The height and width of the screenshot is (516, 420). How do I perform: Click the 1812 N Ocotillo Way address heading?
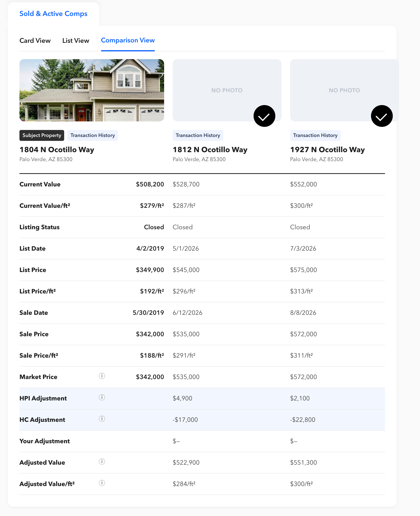tap(210, 150)
